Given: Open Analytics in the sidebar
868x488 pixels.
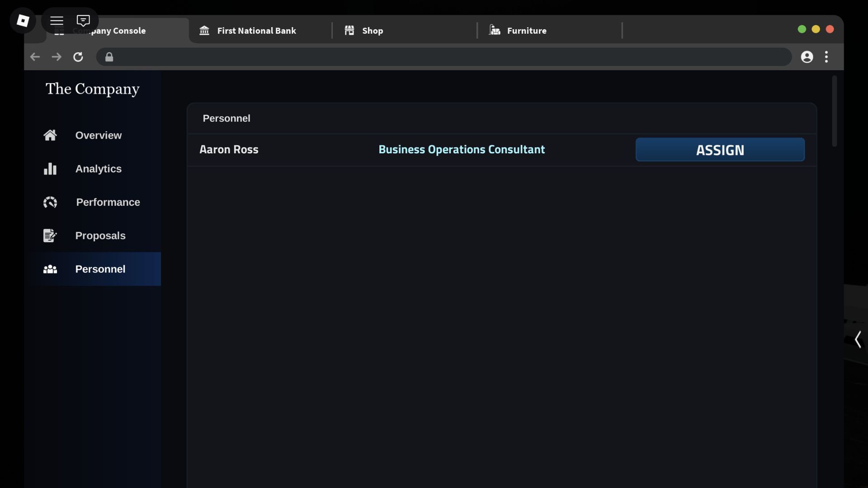Looking at the screenshot, I should click(93, 169).
